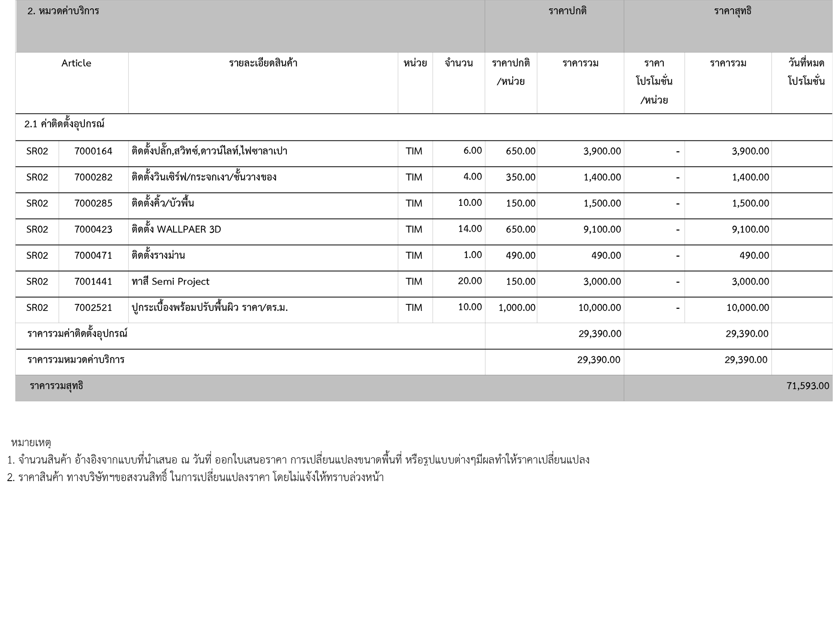Click the 10,000.00 regular total for tiling
This screenshot has height=630, width=840.
599,308
